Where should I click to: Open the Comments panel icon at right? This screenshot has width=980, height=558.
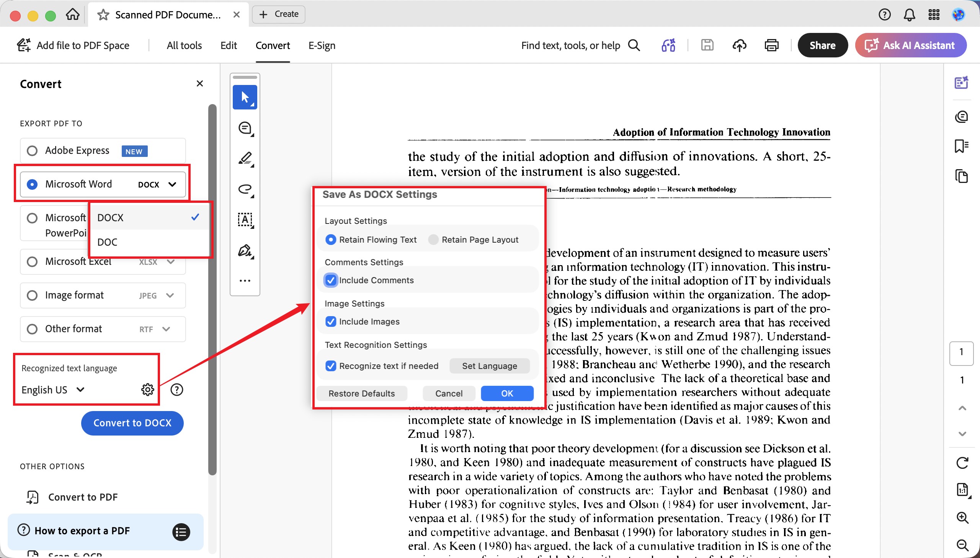962,116
